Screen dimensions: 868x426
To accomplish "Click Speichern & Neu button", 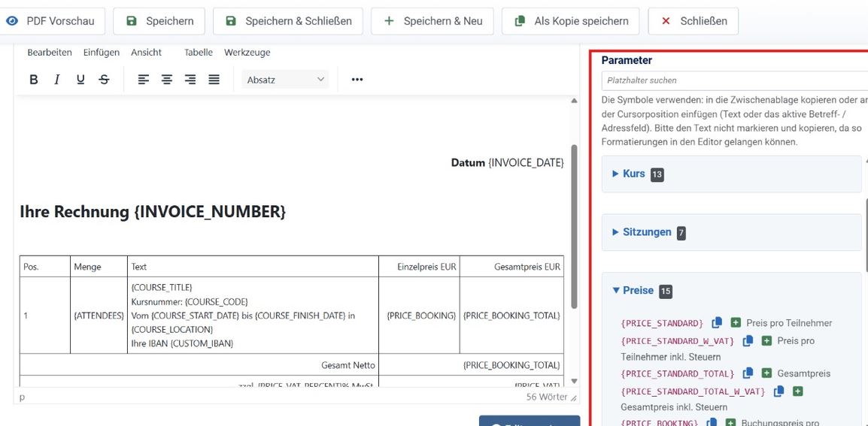I will (432, 21).
